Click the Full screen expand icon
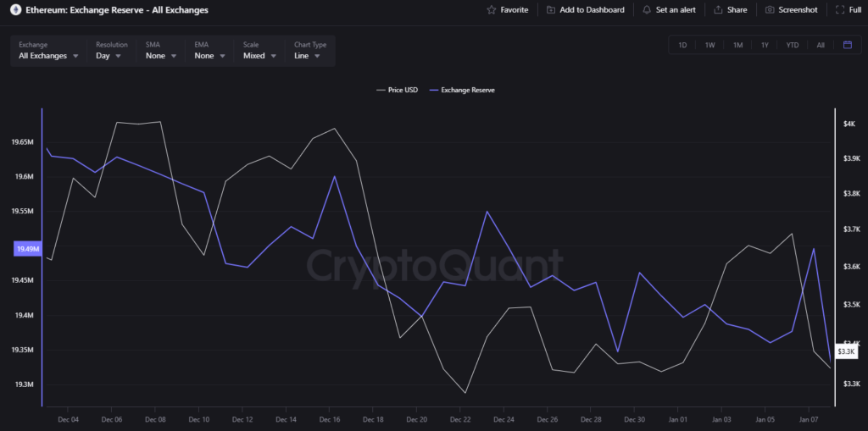868x431 pixels. coord(840,10)
